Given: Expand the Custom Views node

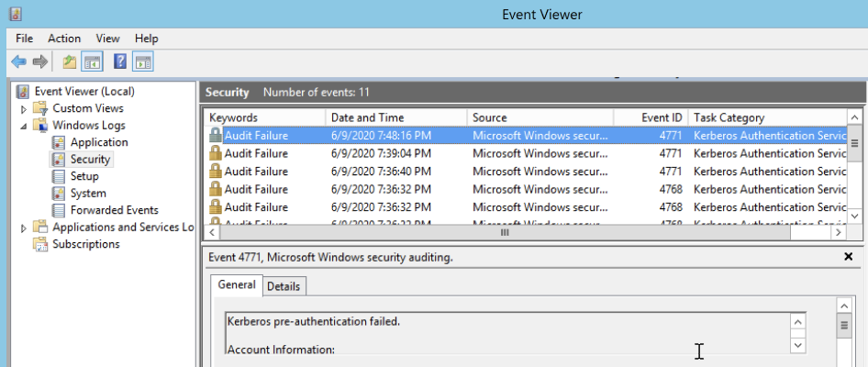Looking at the screenshot, I should click(x=24, y=108).
